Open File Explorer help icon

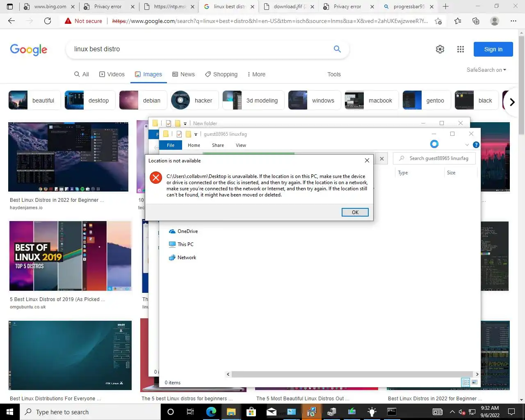tap(476, 145)
